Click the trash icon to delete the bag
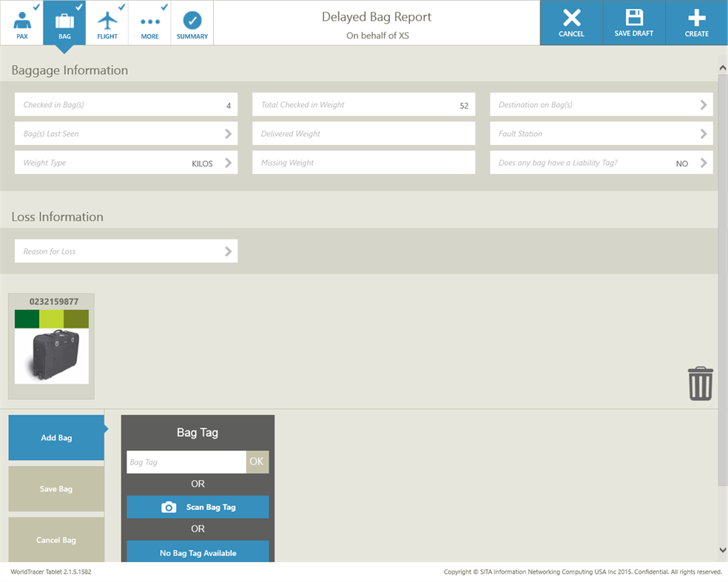Screen dimensions: 728x582 (x=700, y=384)
